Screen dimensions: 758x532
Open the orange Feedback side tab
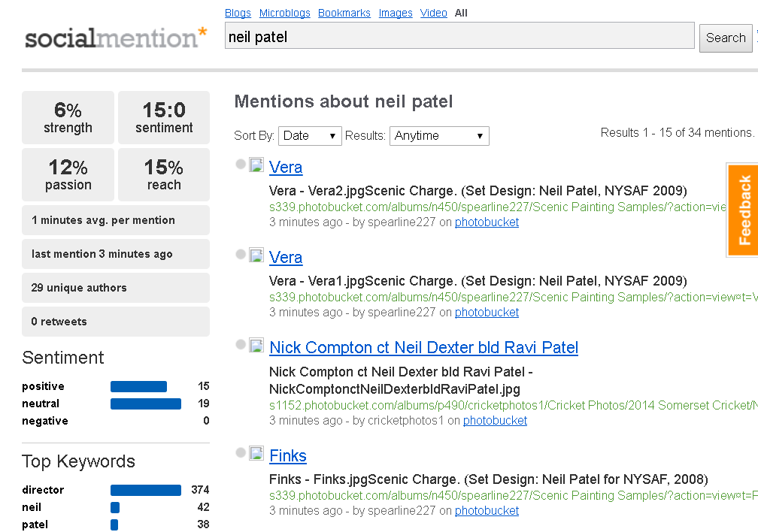[743, 210]
